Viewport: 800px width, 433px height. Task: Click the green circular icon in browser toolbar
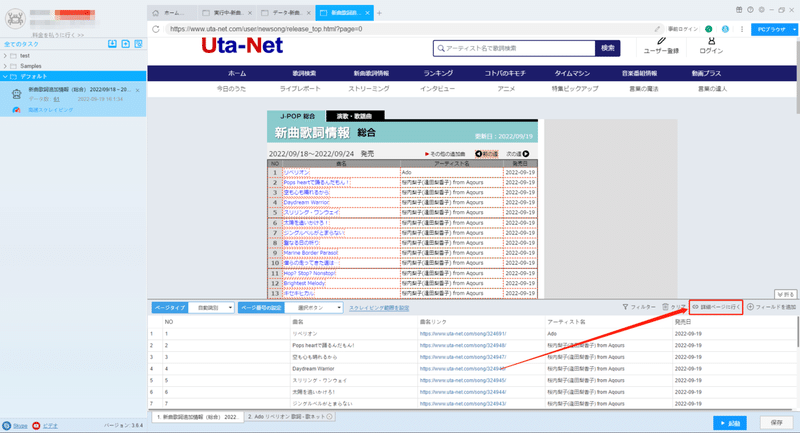coord(709,29)
